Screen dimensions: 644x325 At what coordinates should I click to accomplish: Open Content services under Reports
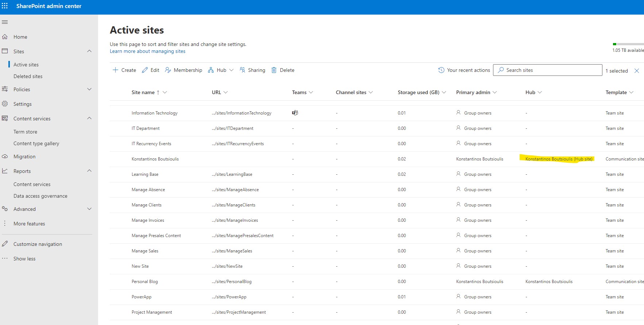[32, 184]
